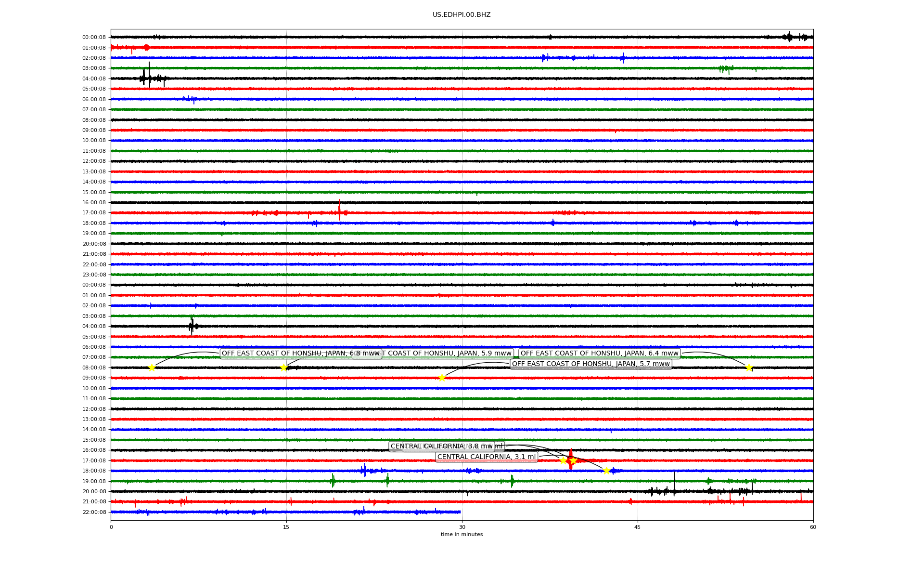Viewport: 924px width, 578px height.
Task: Click the plot title US.EDHPI.00.BHZ
Action: [462, 15]
